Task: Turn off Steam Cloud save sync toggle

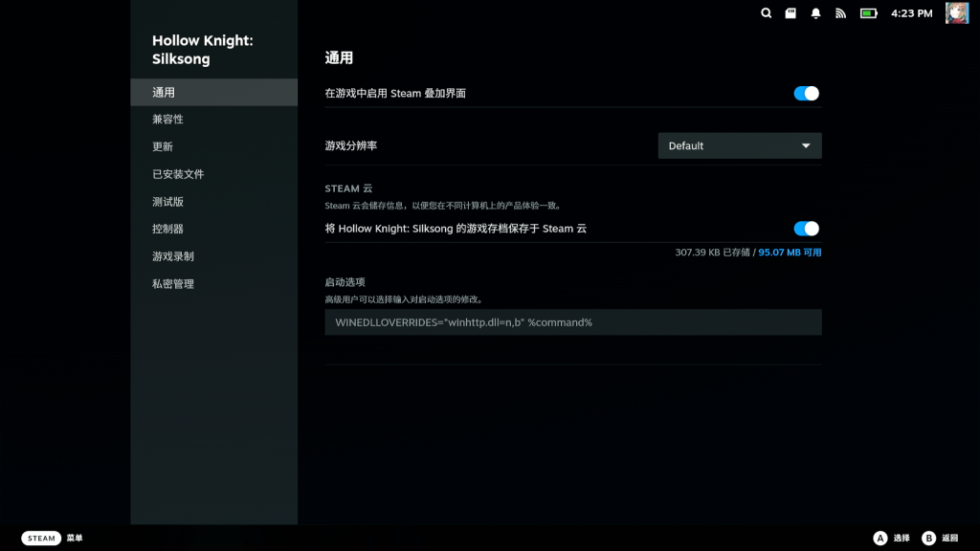Action: (x=806, y=229)
